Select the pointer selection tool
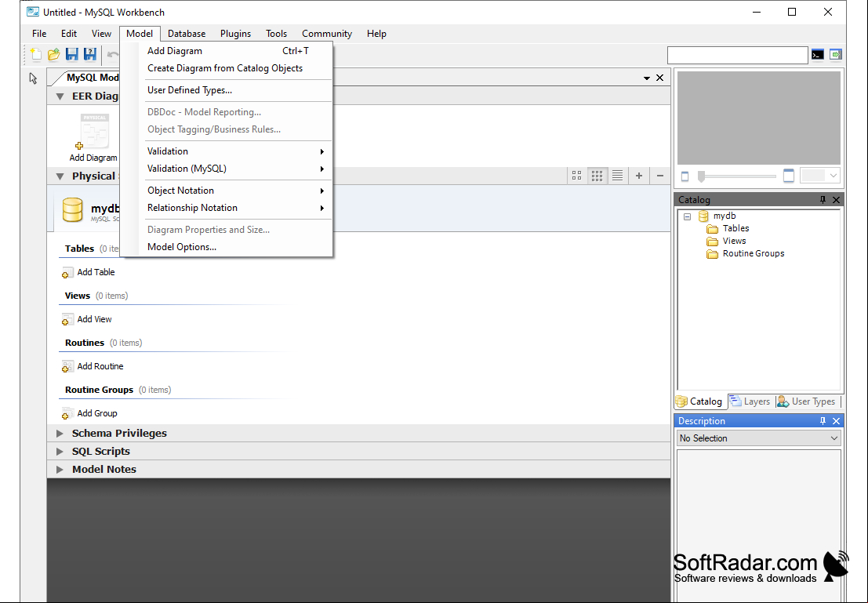Image resolution: width=868 pixels, height=603 pixels. (33, 78)
